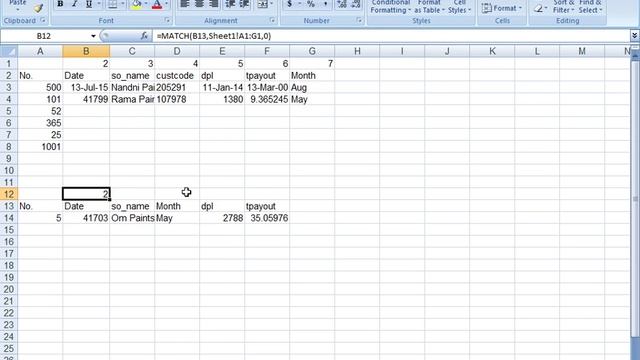Open Format as Table menu

(429, 7)
